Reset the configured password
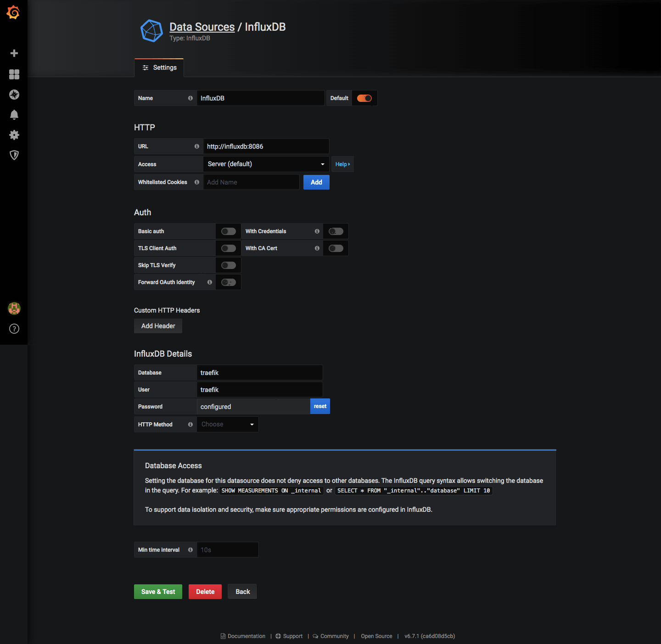The height and width of the screenshot is (644, 661). pos(320,406)
